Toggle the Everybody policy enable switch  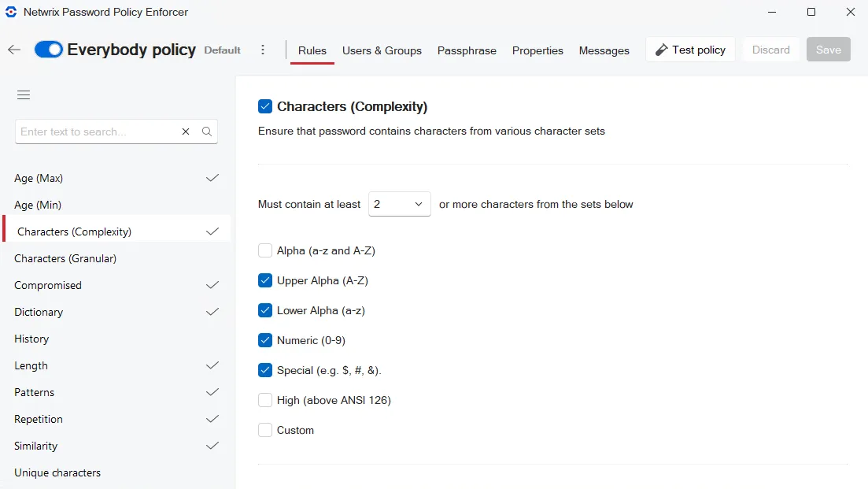(x=48, y=50)
